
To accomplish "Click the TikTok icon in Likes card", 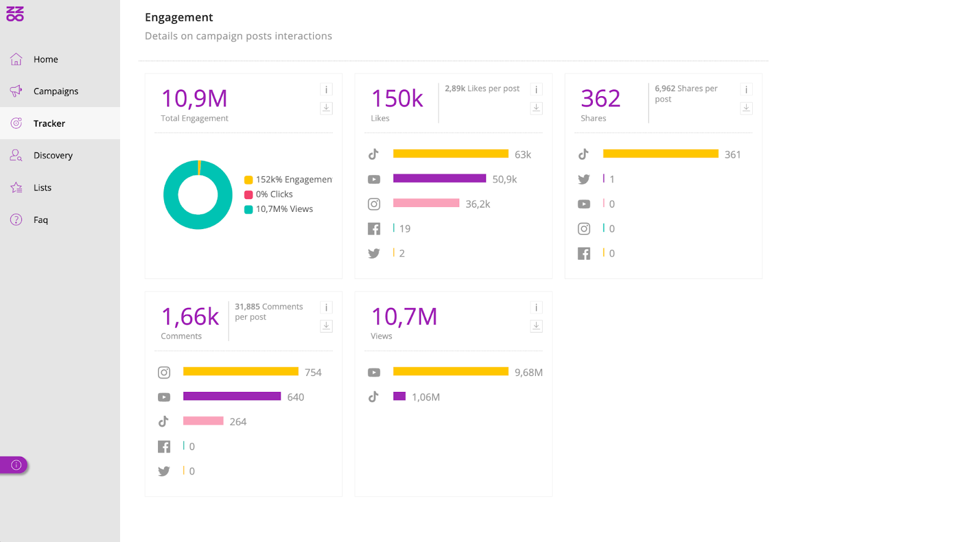I will click(x=374, y=154).
